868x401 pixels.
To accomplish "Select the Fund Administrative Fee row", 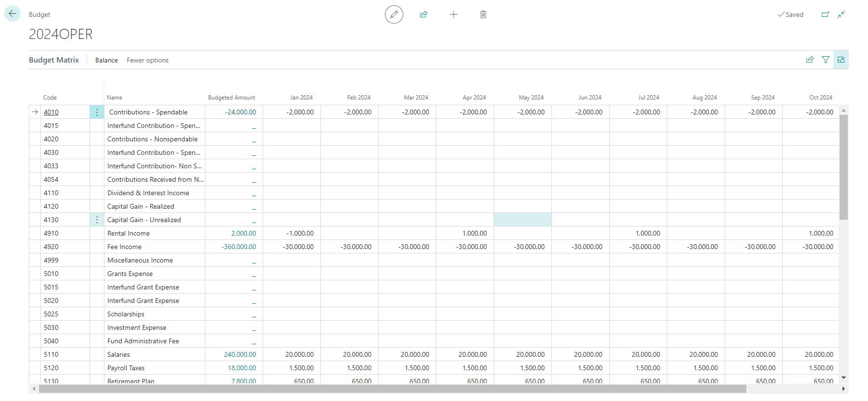I will (143, 341).
